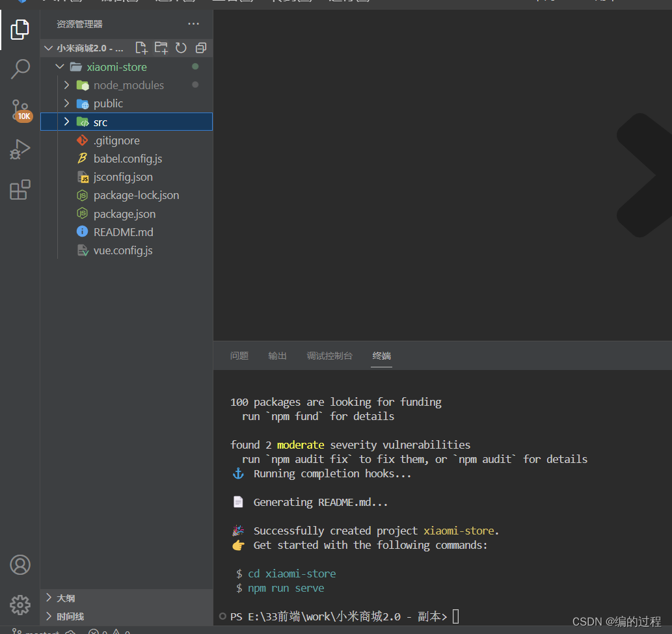Click 'cd xiaomi-store' command text in terminal

[x=292, y=574]
